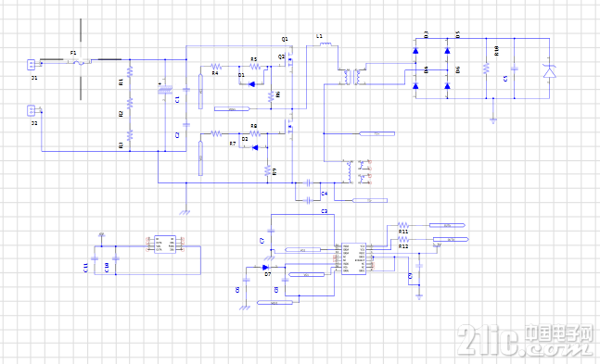Screen dimensions: 600x364
Task: Select the fuse F1 symbol
Action: (81, 61)
